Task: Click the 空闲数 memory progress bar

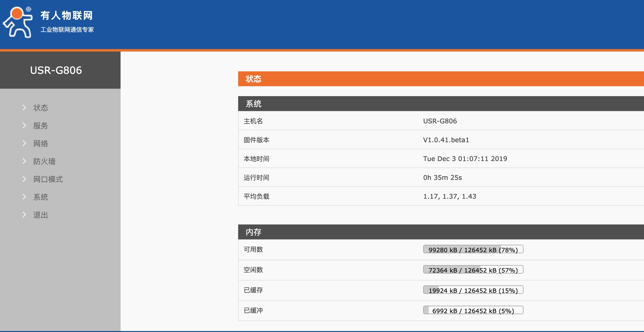Action: [473, 270]
